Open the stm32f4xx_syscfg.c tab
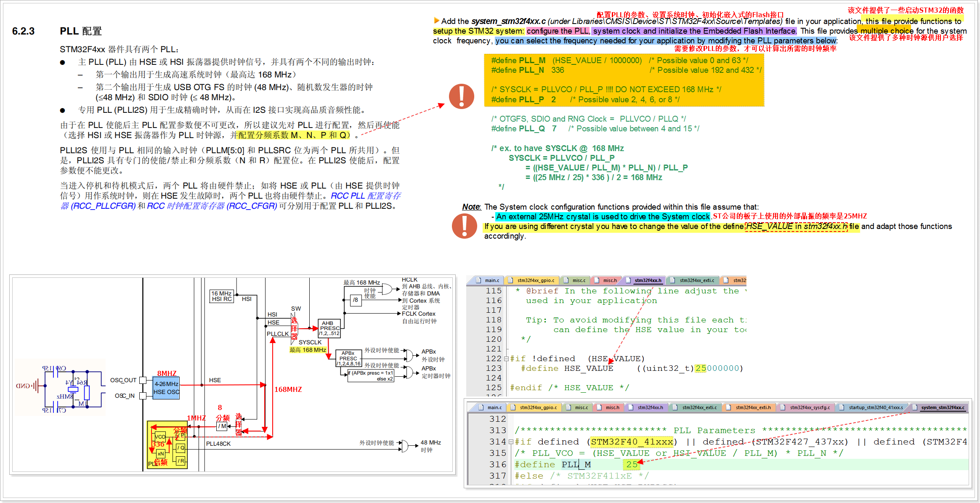980x503 pixels. 810,407
